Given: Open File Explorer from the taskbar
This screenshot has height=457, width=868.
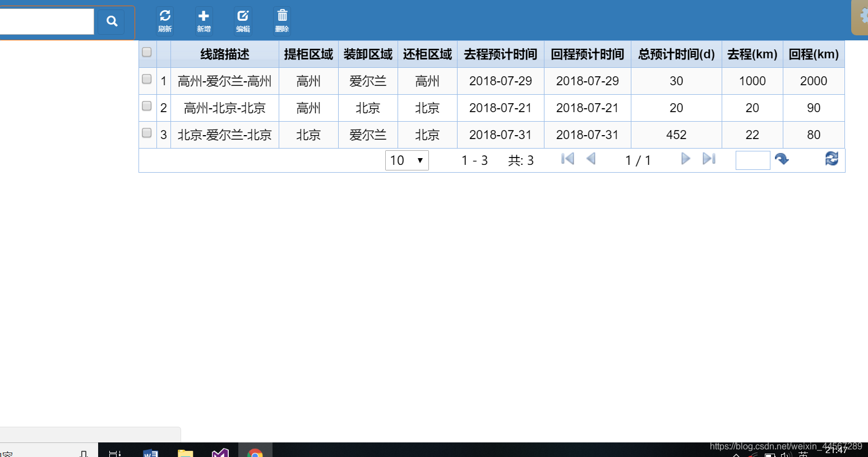Looking at the screenshot, I should coord(185,453).
